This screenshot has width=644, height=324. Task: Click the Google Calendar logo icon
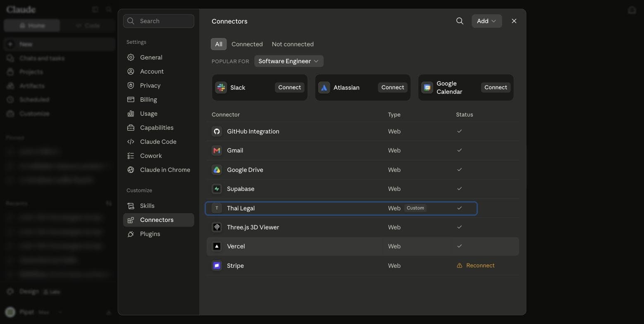click(427, 88)
